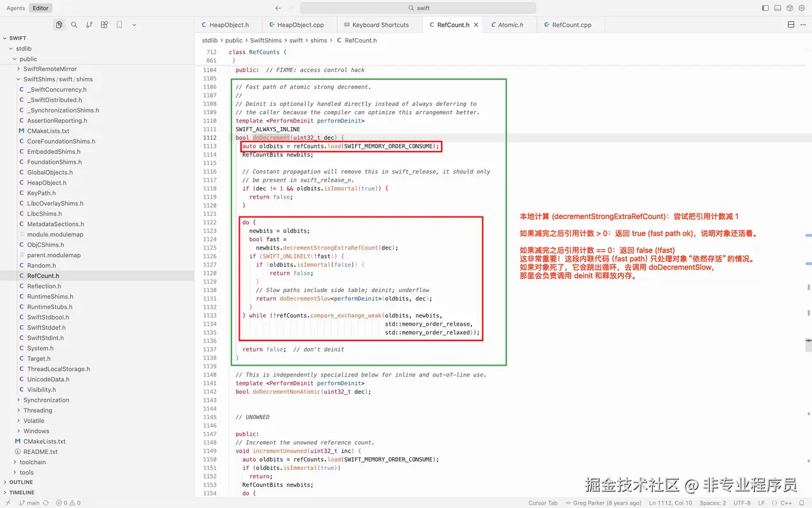Switch to Editor mode

tap(41, 8)
